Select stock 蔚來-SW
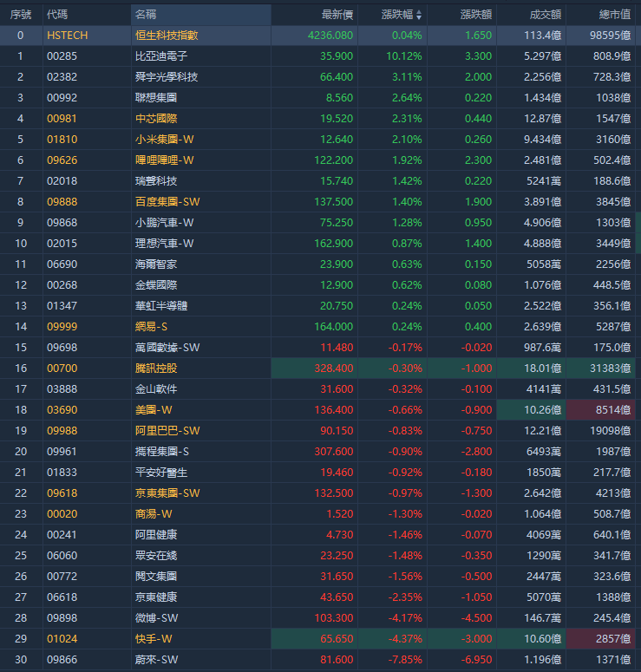The width and height of the screenshot is (641, 672). tap(156, 660)
